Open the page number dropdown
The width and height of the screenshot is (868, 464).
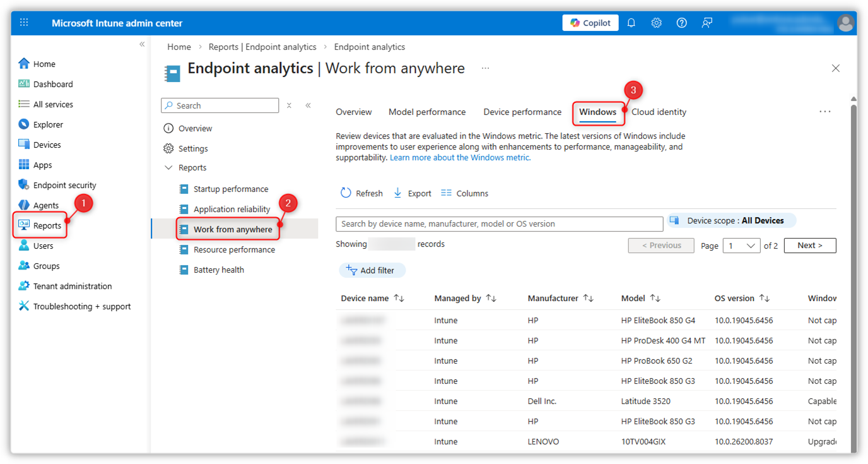coord(741,246)
